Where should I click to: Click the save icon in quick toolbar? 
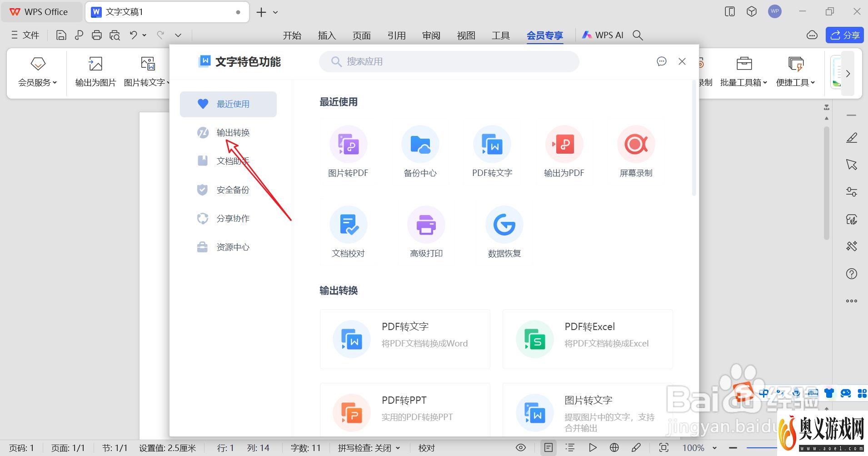coord(61,35)
